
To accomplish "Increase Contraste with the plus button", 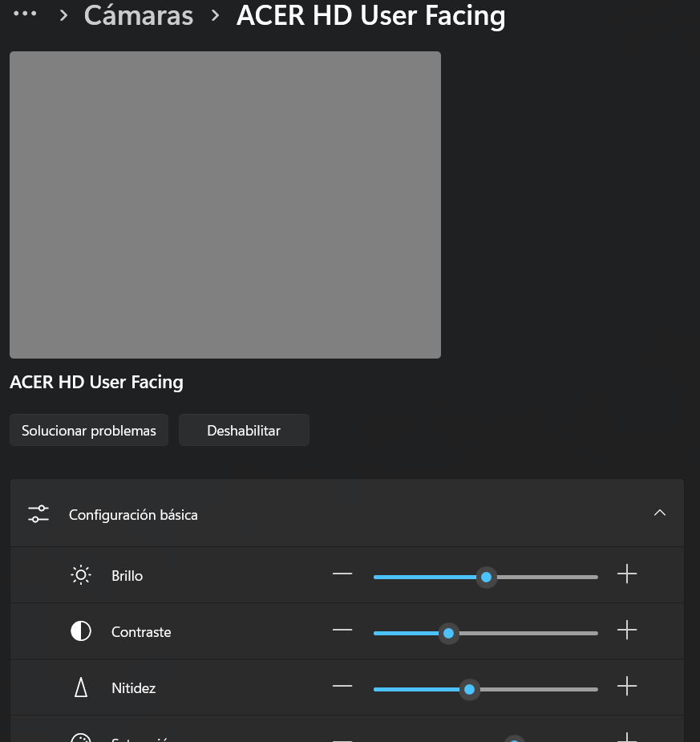I will point(627,630).
